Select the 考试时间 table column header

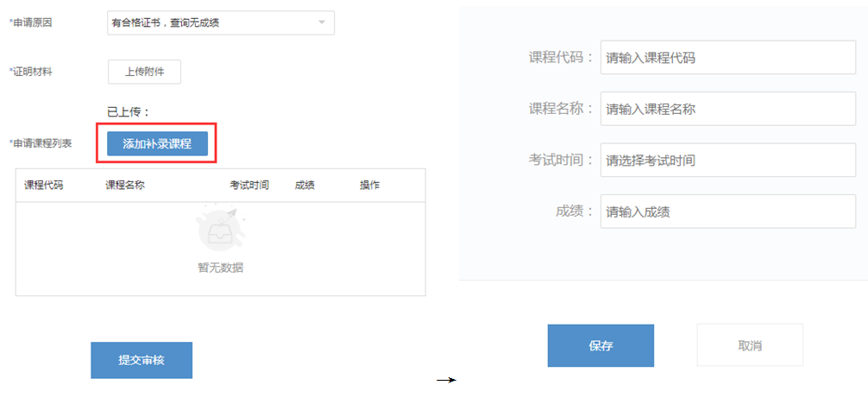[x=248, y=186]
